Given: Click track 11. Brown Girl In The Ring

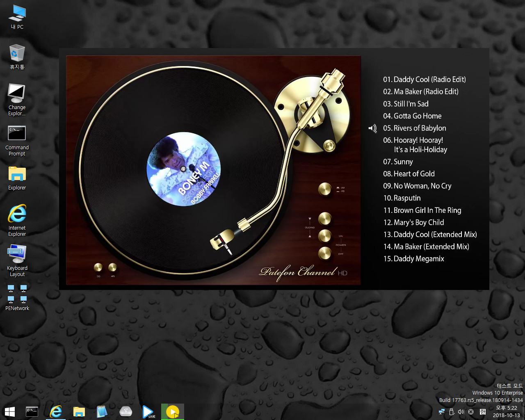Looking at the screenshot, I should pyautogui.click(x=422, y=210).
